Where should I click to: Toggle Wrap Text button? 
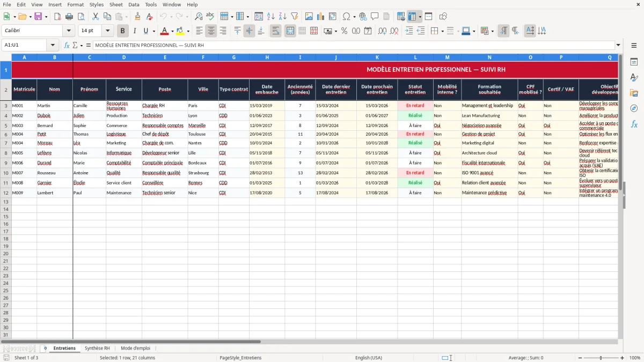point(275,31)
